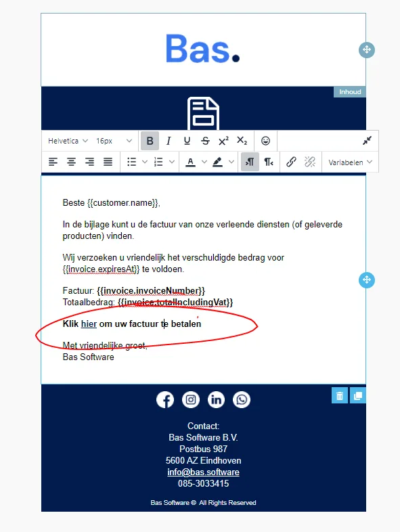Viewport: 400px width, 532px height.
Task: Expand the bullet list style options arrow
Action: (145, 162)
